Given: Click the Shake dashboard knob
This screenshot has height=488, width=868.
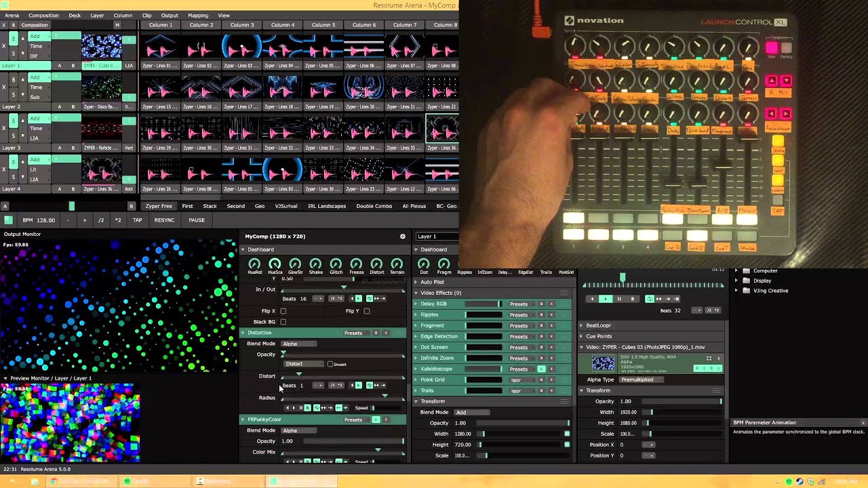Looking at the screenshot, I should point(315,264).
